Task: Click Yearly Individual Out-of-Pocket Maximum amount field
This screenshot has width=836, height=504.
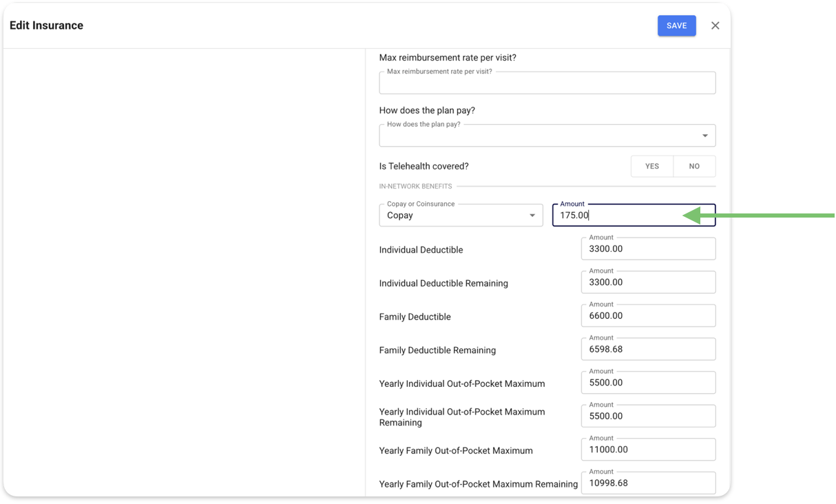Action: pos(647,383)
